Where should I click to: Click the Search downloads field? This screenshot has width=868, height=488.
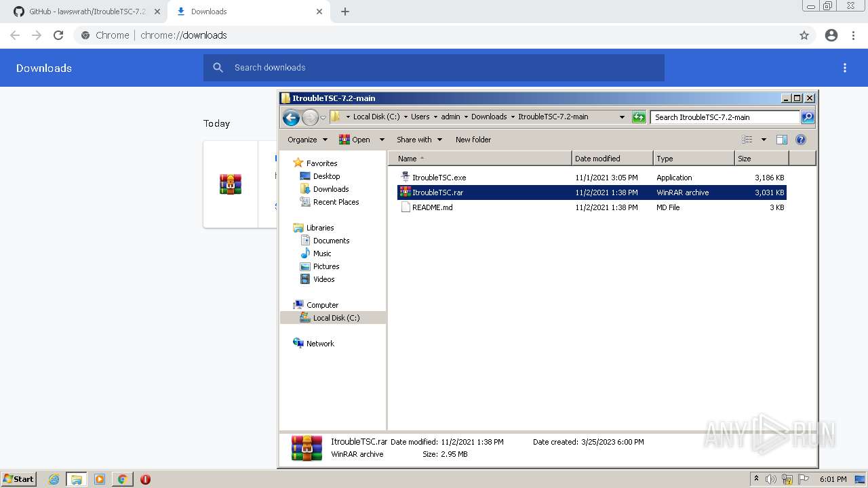(434, 68)
